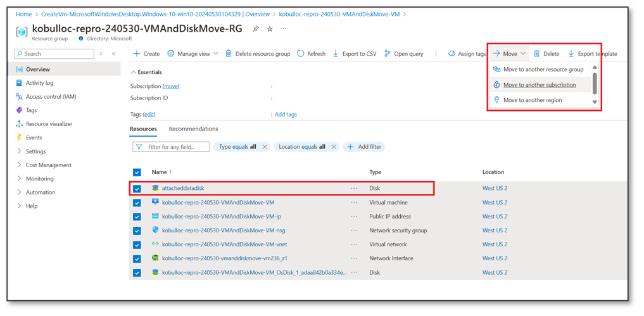
Task: Switch to the Recommendations tab
Action: point(193,129)
